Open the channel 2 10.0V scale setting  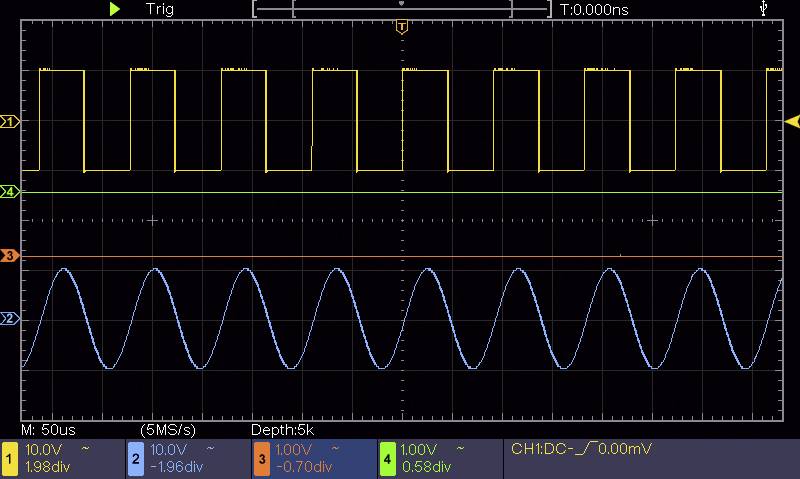[x=170, y=449]
